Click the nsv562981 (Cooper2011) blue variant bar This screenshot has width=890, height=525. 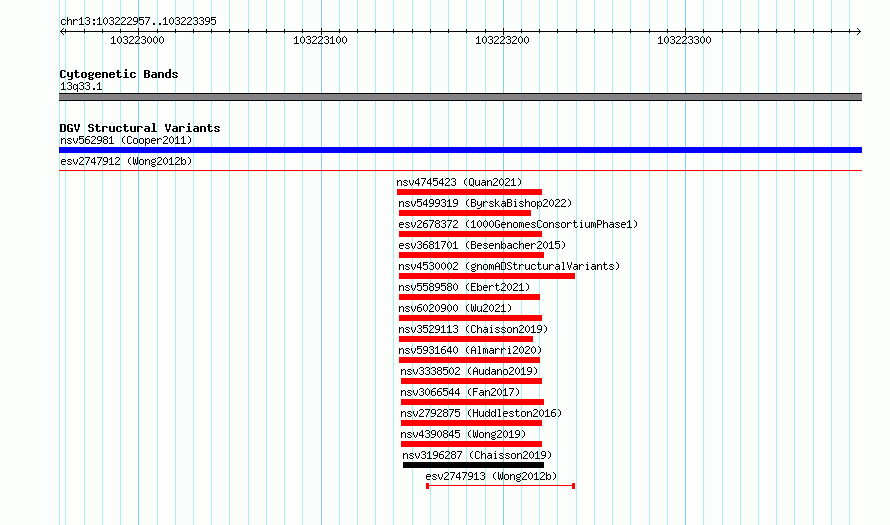click(x=460, y=150)
